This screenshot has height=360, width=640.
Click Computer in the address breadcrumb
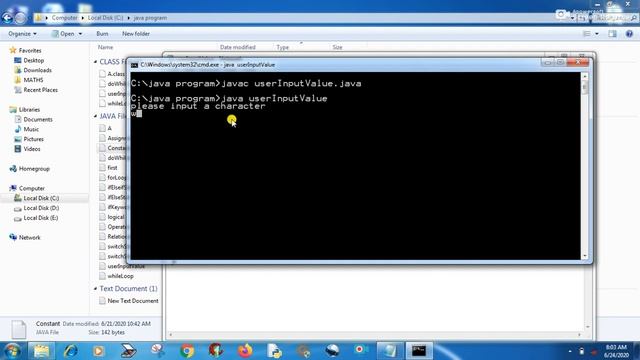pos(64,18)
